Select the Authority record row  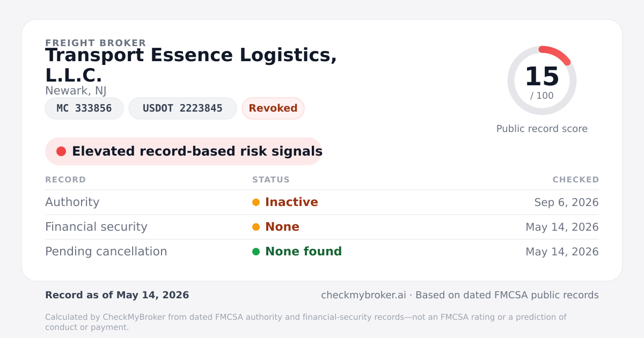click(x=322, y=202)
